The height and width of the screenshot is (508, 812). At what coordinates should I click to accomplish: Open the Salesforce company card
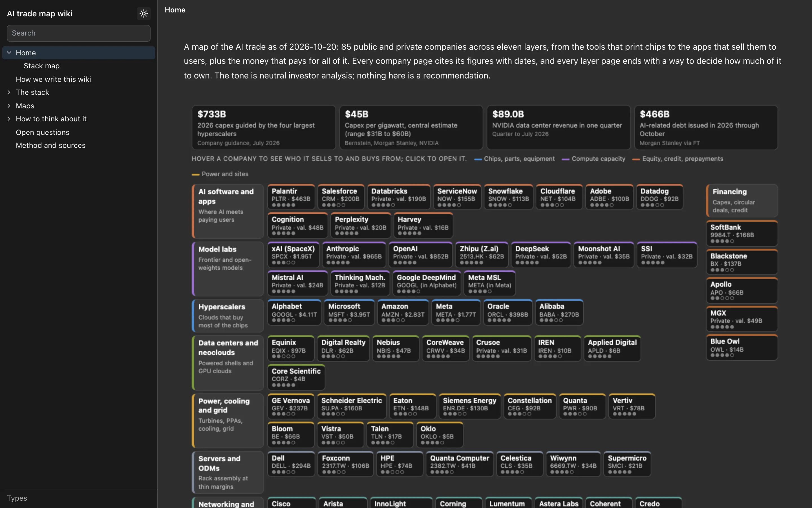[x=341, y=197]
